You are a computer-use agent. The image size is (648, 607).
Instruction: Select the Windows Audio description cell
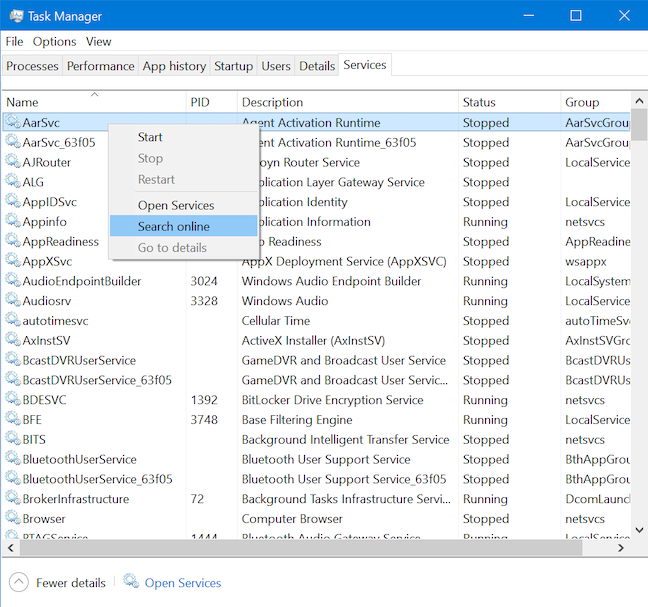[x=285, y=301]
